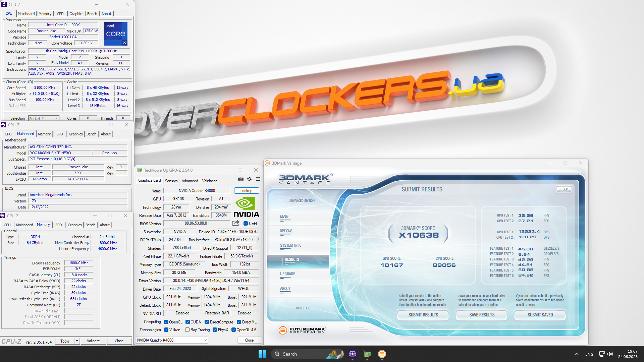Viewport: 644px width, 362px height.
Task: Open CPU-Z Tools dropdown arrow
Action: click(x=77, y=341)
